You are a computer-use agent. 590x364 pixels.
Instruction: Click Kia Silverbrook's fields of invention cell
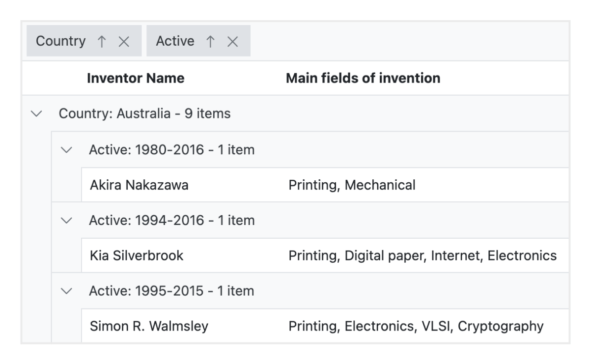coord(422,256)
